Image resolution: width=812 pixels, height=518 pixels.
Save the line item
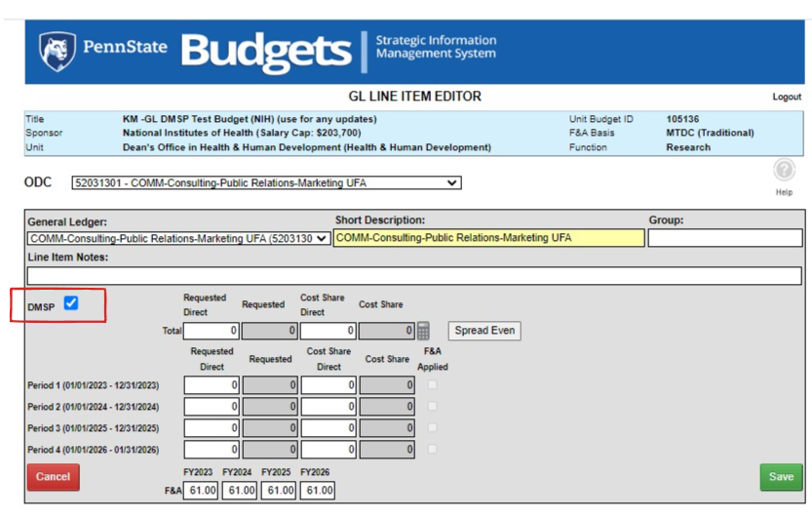(x=781, y=477)
